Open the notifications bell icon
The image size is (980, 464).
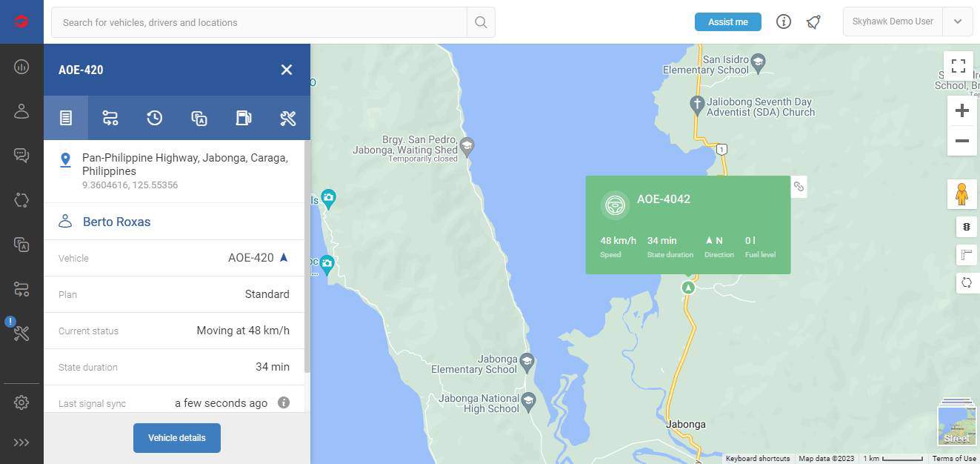click(x=813, y=21)
